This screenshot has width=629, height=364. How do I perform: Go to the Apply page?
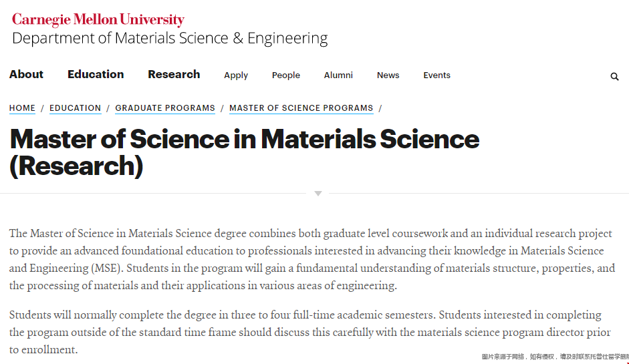click(x=236, y=75)
